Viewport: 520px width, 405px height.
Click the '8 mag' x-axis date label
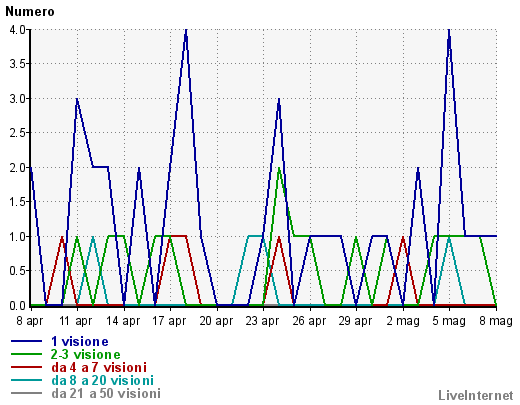496,321
